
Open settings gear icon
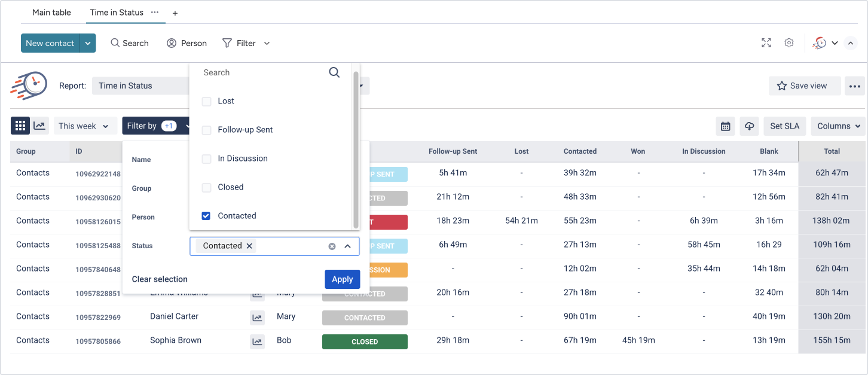point(789,43)
